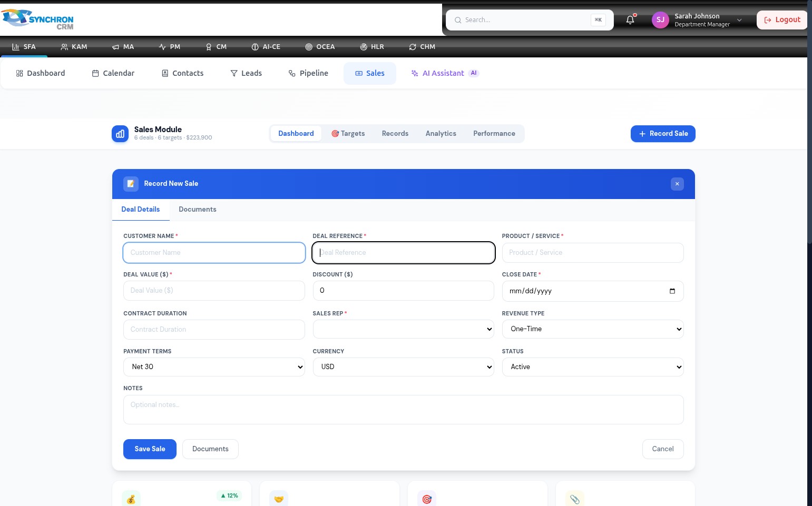Image resolution: width=812 pixels, height=506 pixels.
Task: Click the search keyboard shortcut badge
Action: (x=598, y=20)
